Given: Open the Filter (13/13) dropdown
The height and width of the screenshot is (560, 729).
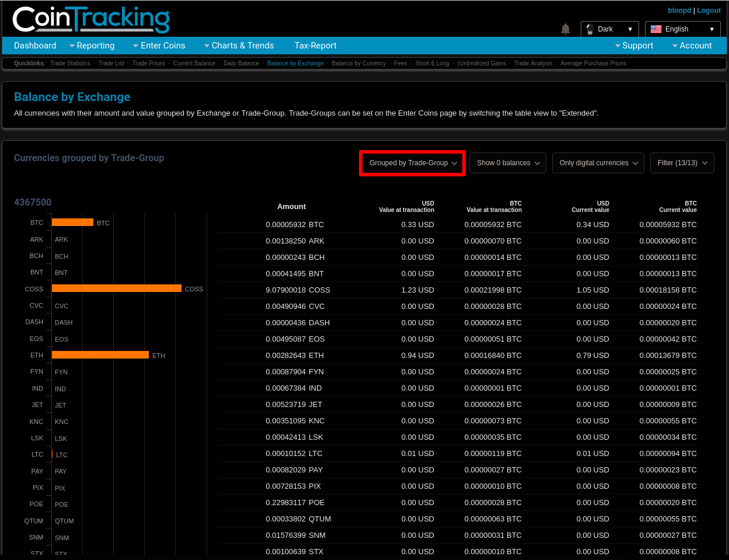Looking at the screenshot, I should (x=682, y=163).
